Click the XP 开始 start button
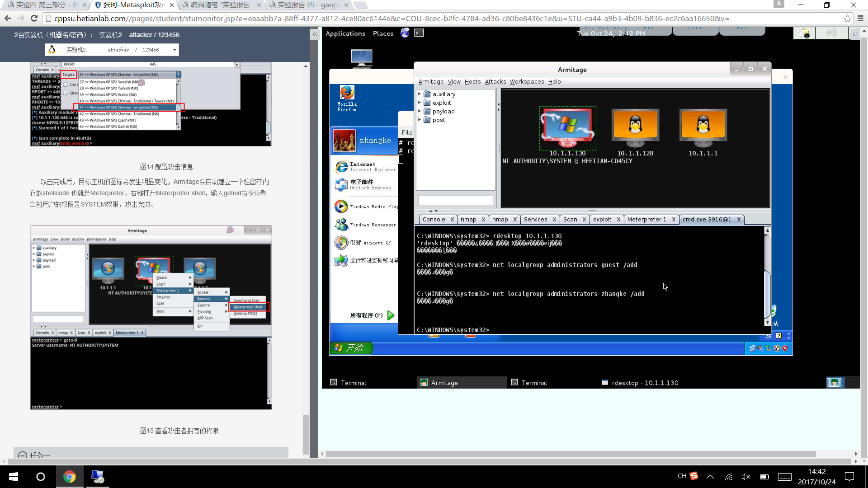The width and height of the screenshot is (868, 488). tap(350, 348)
